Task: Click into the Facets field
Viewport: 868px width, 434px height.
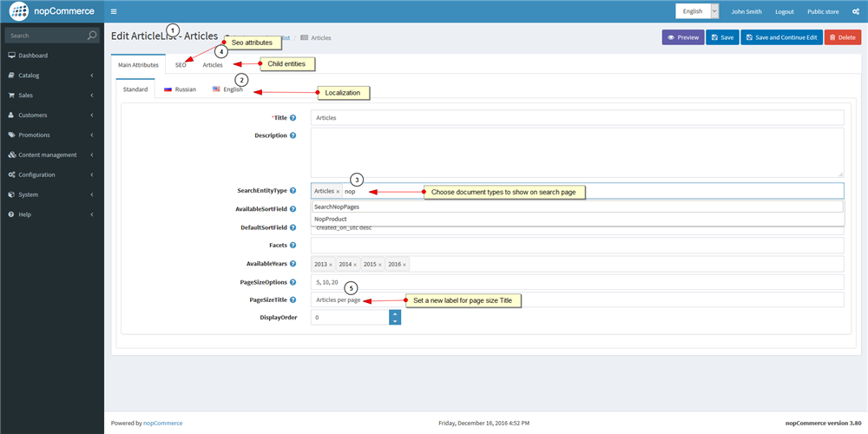Action: click(x=577, y=246)
